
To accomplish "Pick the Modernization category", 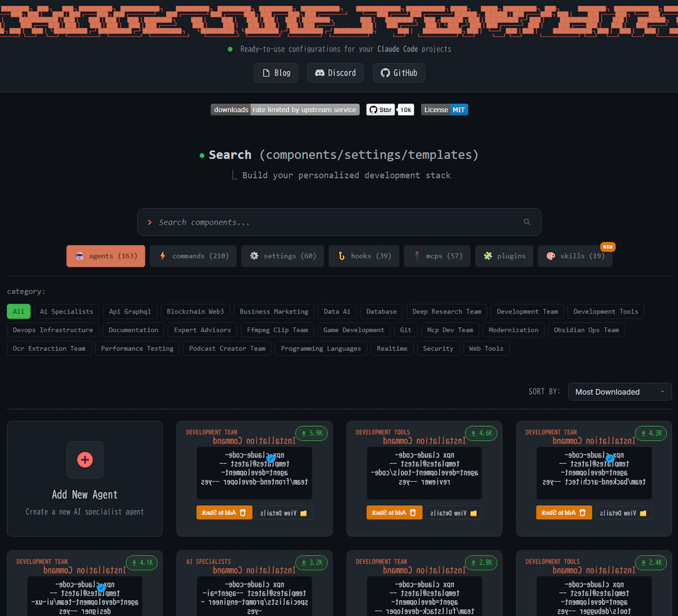I will pyautogui.click(x=514, y=330).
